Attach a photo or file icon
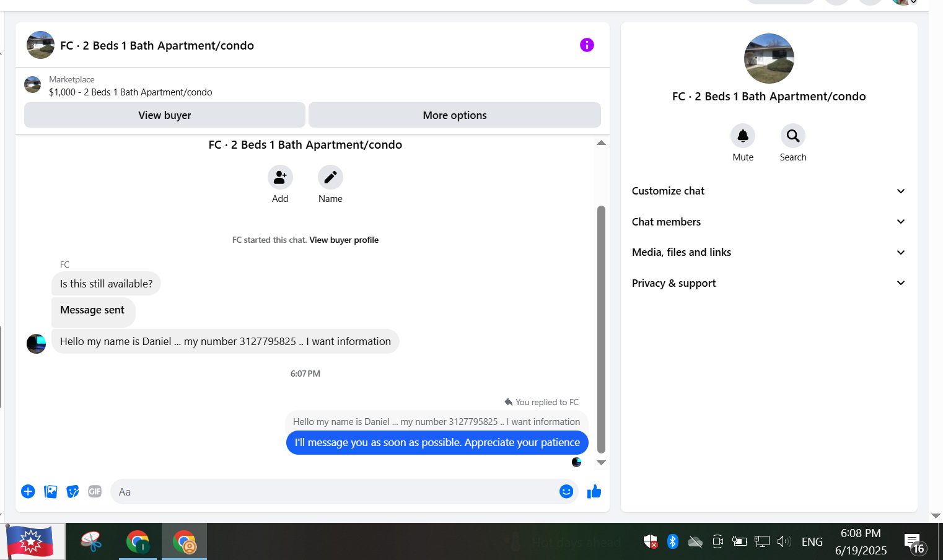The height and width of the screenshot is (560, 943). coord(51,491)
